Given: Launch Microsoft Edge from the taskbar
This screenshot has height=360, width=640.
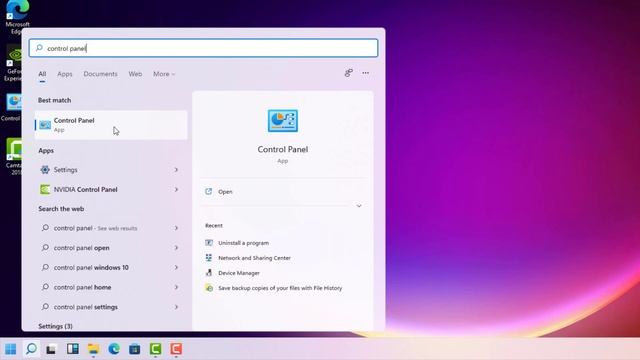Looking at the screenshot, I should tap(114, 349).
